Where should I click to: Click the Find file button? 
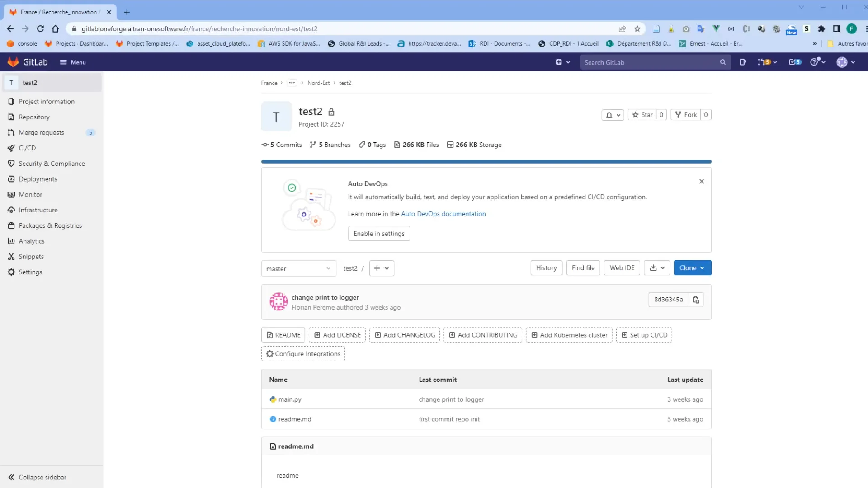[x=583, y=268]
